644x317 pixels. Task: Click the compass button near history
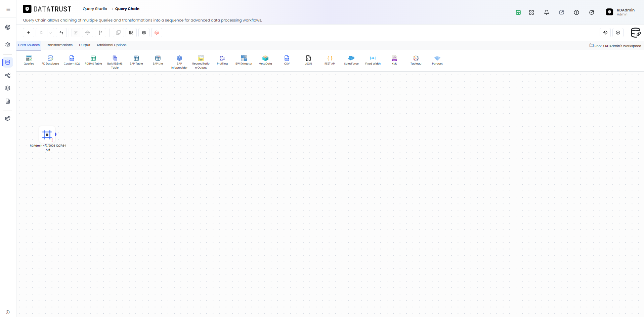(618, 33)
